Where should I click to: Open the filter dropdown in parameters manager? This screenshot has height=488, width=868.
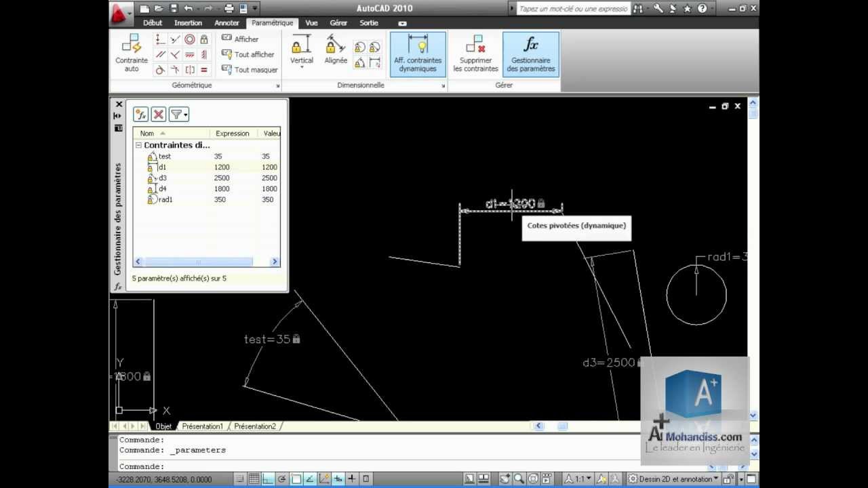click(x=179, y=115)
